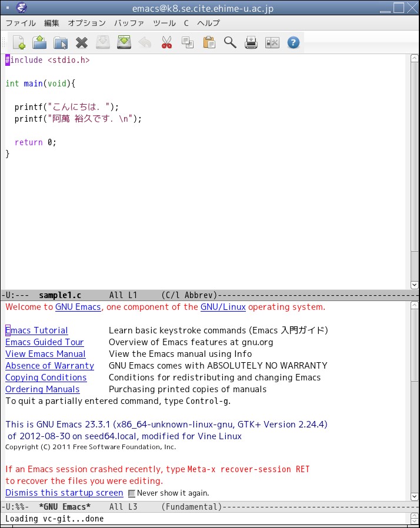Click the (Fundamental) mode indicator
420x528 pixels.
tap(192, 507)
